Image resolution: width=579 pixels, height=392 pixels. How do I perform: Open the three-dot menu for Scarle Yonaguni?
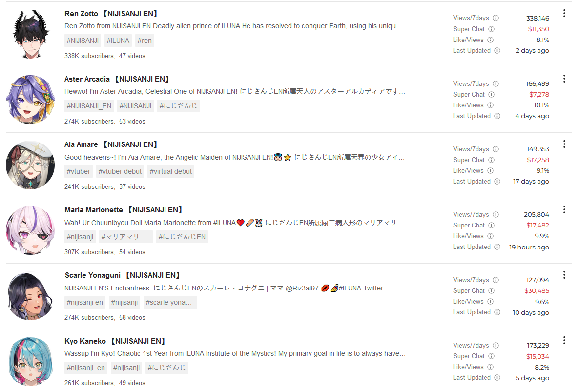pos(564,275)
